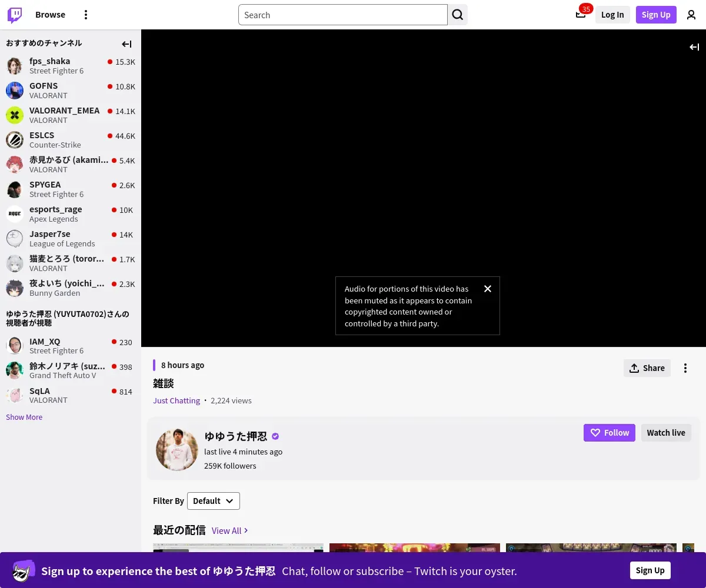
Task: Collapse the recommended channels sidebar
Action: (x=126, y=44)
